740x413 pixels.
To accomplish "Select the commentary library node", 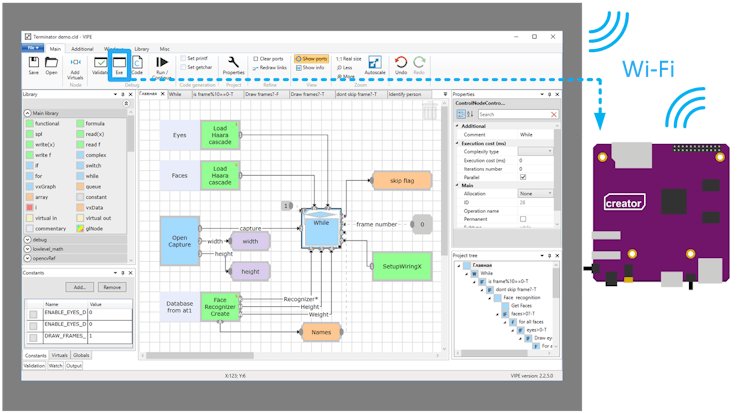I will tap(46, 228).
